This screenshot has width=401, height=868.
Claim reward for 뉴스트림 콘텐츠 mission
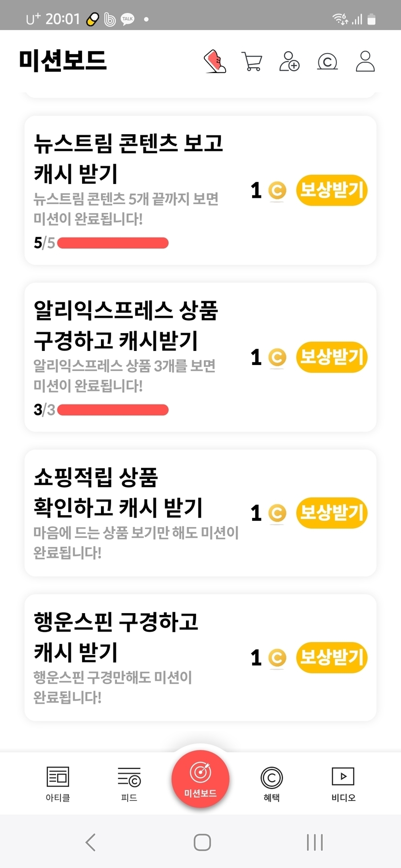[331, 190]
